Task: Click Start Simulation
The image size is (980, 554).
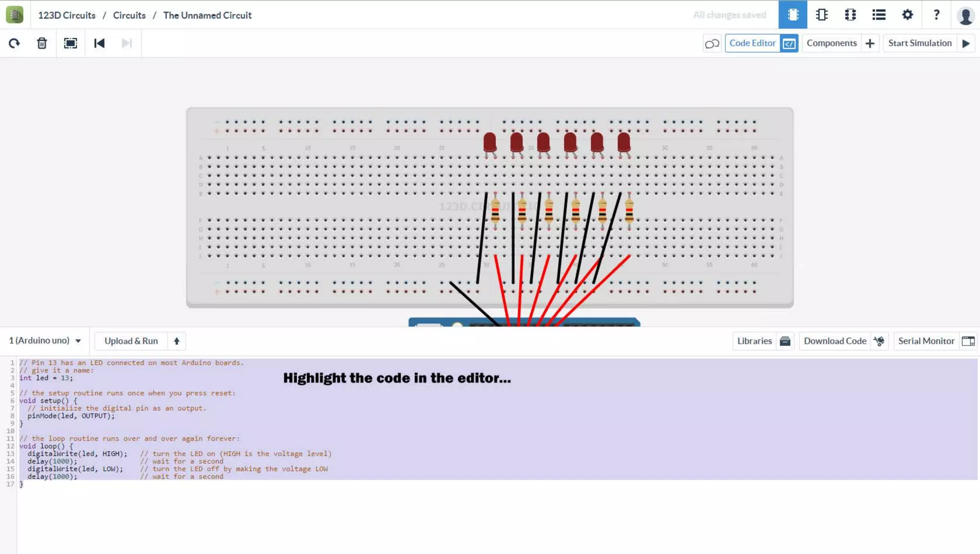Action: (920, 43)
